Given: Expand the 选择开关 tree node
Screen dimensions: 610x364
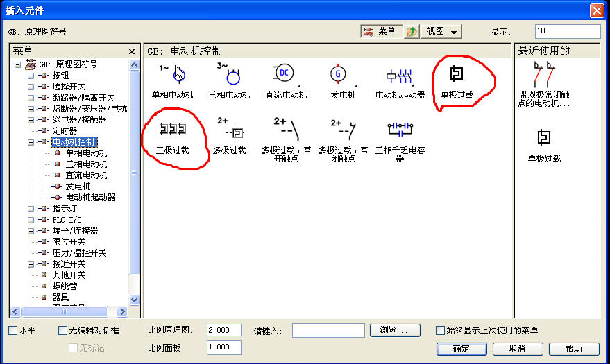Looking at the screenshot, I should click(31, 87).
